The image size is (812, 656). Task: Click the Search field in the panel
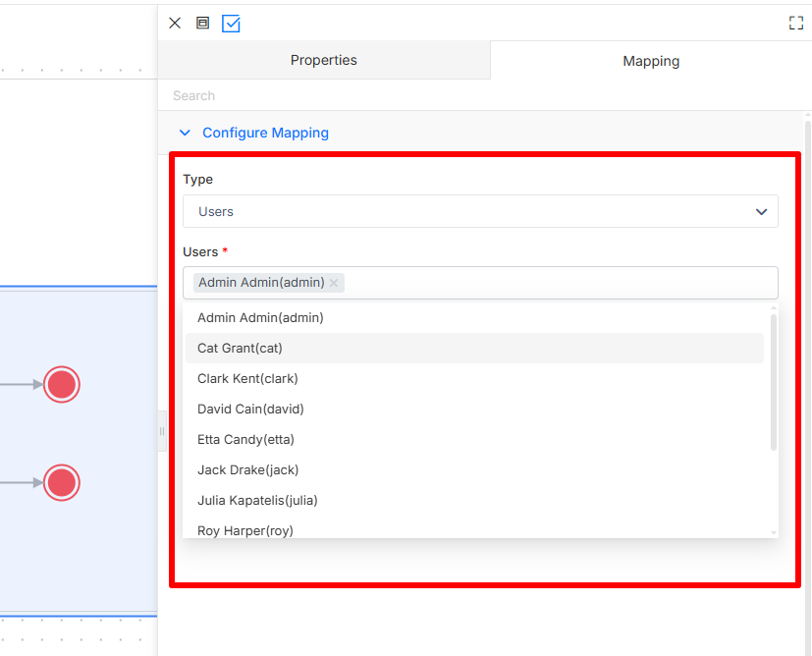482,96
